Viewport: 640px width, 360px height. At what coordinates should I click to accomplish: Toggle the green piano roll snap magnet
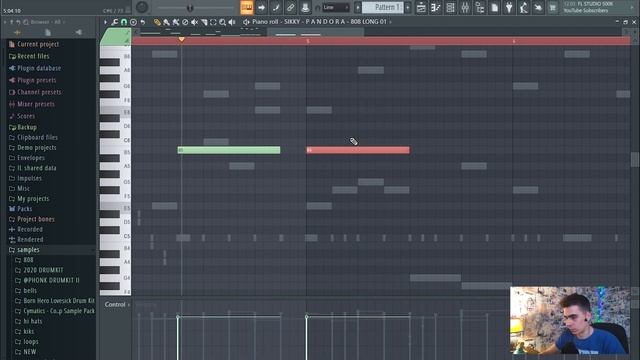(x=124, y=22)
